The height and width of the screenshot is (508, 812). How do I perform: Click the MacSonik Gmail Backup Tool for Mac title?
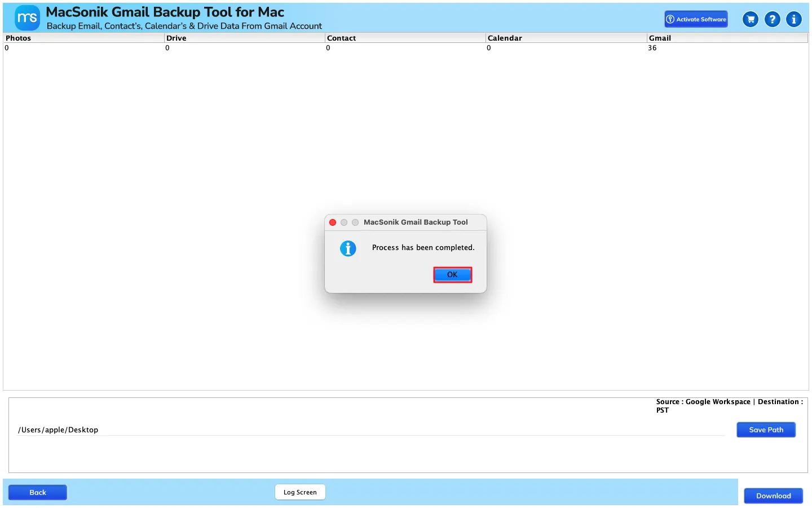pyautogui.click(x=165, y=12)
